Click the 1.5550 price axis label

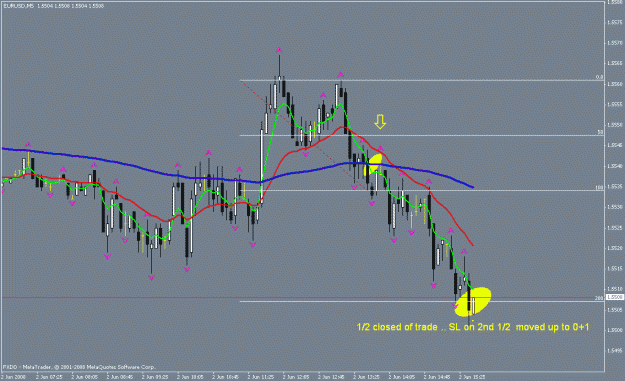click(x=615, y=125)
